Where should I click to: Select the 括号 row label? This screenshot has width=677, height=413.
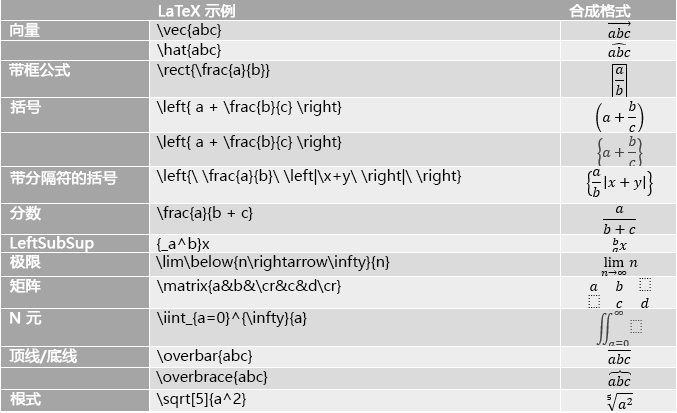point(25,106)
